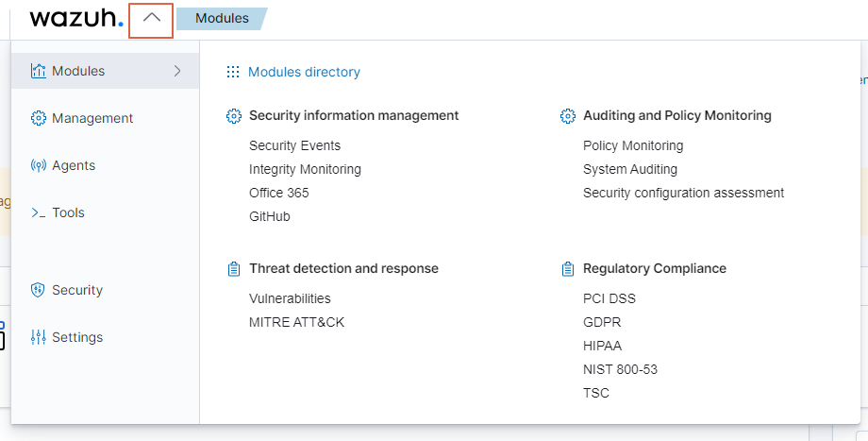
Task: Expand Modules submenu right arrow
Action: 177,71
